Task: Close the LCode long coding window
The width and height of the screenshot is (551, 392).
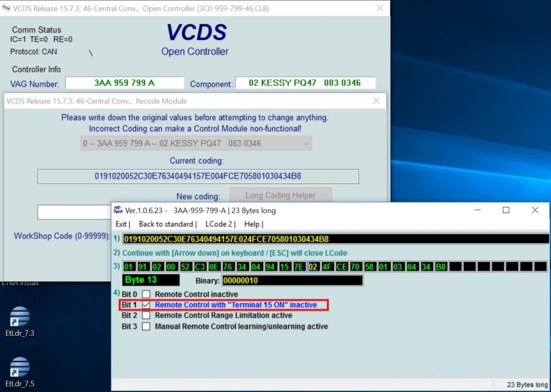Action: click(534, 210)
